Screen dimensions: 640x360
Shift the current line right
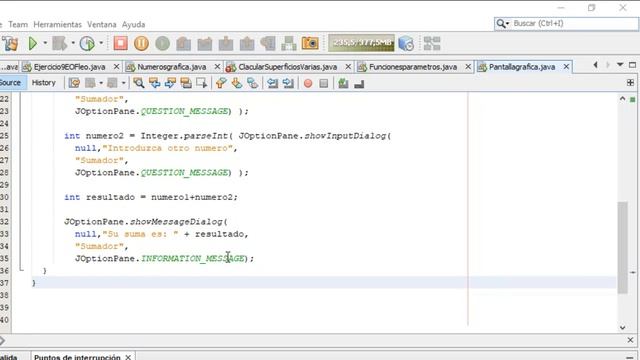pos(288,83)
